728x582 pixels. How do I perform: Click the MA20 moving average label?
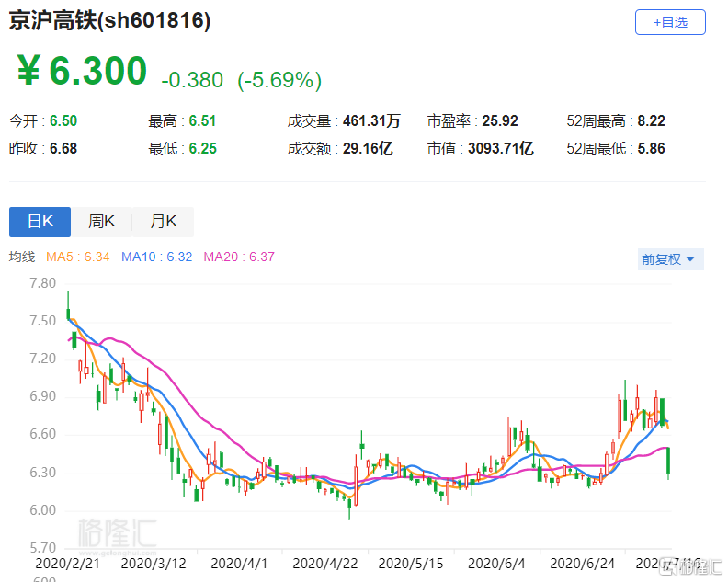tap(239, 257)
